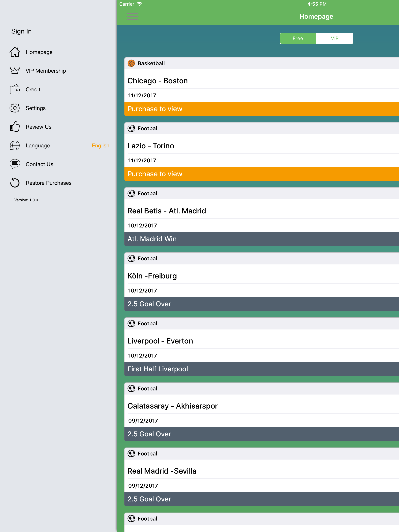This screenshot has width=399, height=532.
Task: Switch to the VIP segment
Action: [335, 39]
